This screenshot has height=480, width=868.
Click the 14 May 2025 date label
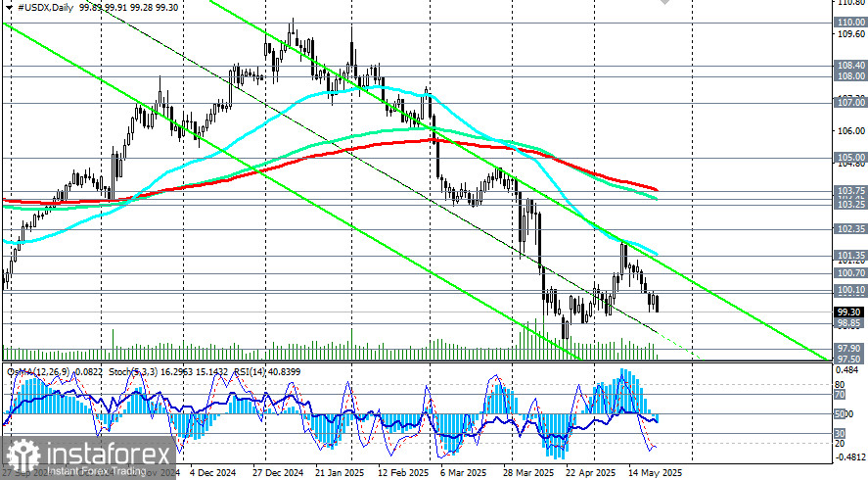pos(657,473)
